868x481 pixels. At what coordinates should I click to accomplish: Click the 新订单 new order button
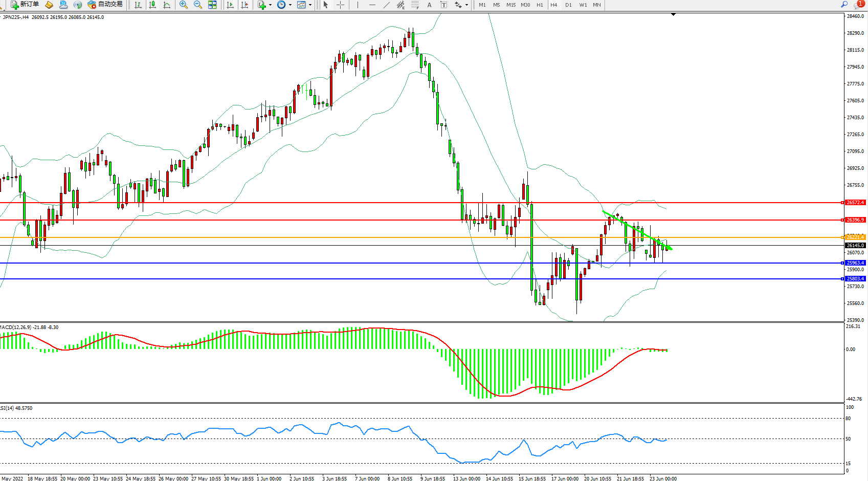point(25,5)
